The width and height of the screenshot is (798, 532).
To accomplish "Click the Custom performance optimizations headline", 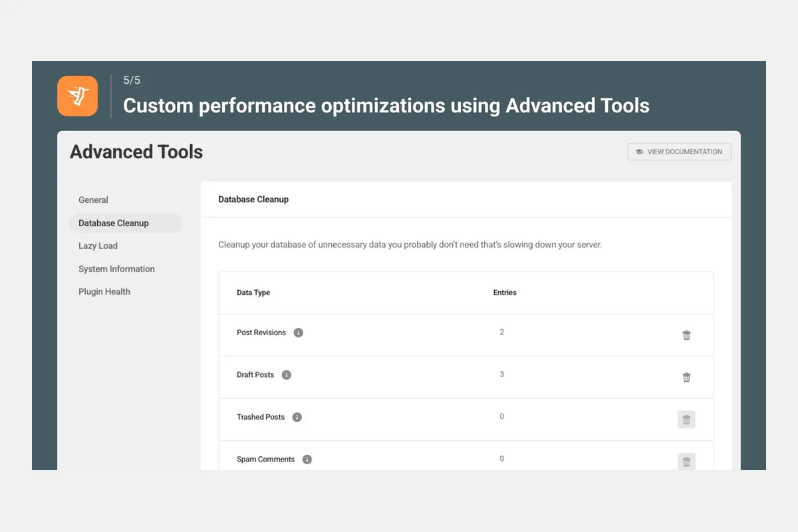I will coord(386,106).
